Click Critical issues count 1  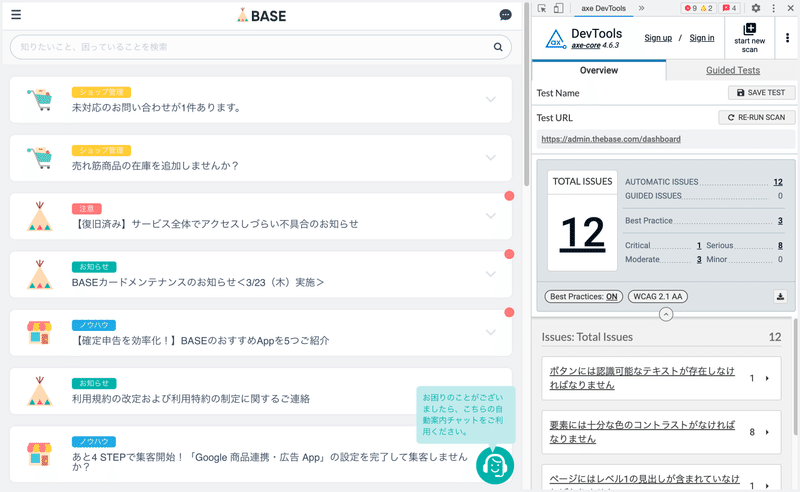click(x=699, y=245)
